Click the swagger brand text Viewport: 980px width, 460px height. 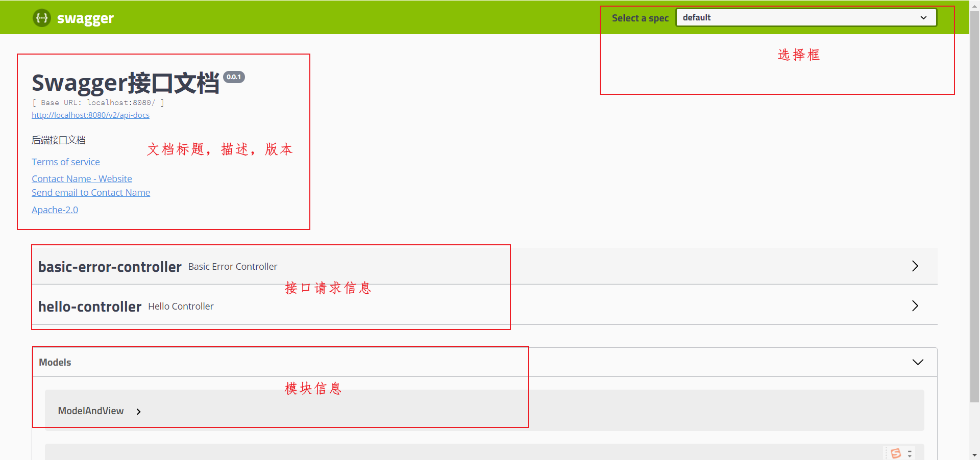[x=85, y=19]
